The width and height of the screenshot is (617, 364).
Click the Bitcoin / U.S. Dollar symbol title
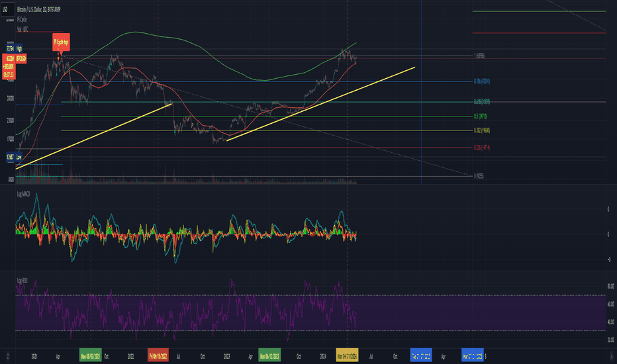click(x=39, y=9)
